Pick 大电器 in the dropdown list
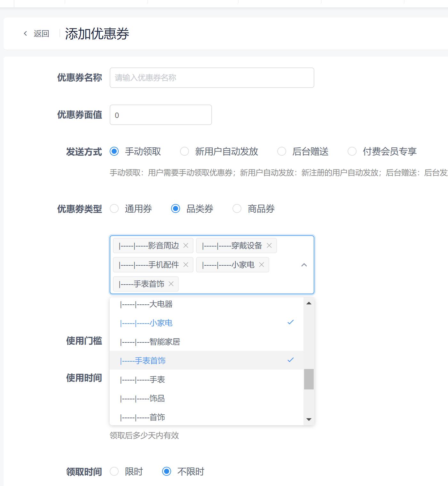Viewport: 448px width, 486px height. click(x=161, y=304)
